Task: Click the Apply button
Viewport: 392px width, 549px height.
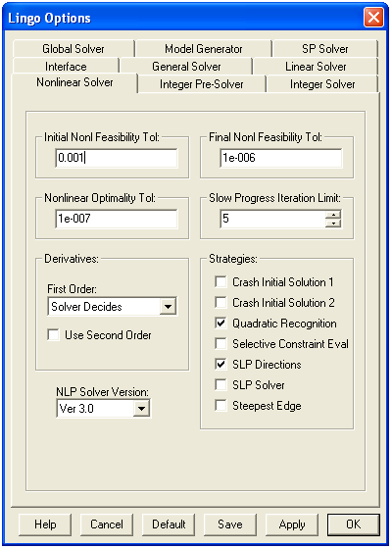Action: point(292,524)
